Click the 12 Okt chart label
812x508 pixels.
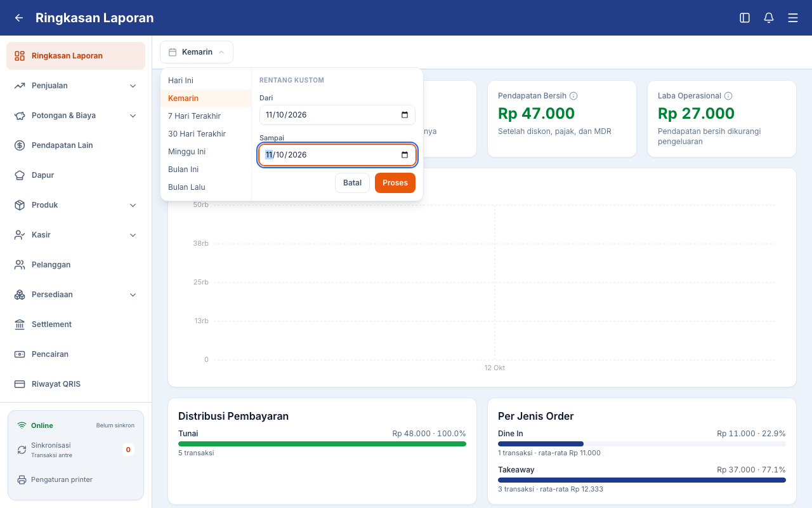[495, 368]
